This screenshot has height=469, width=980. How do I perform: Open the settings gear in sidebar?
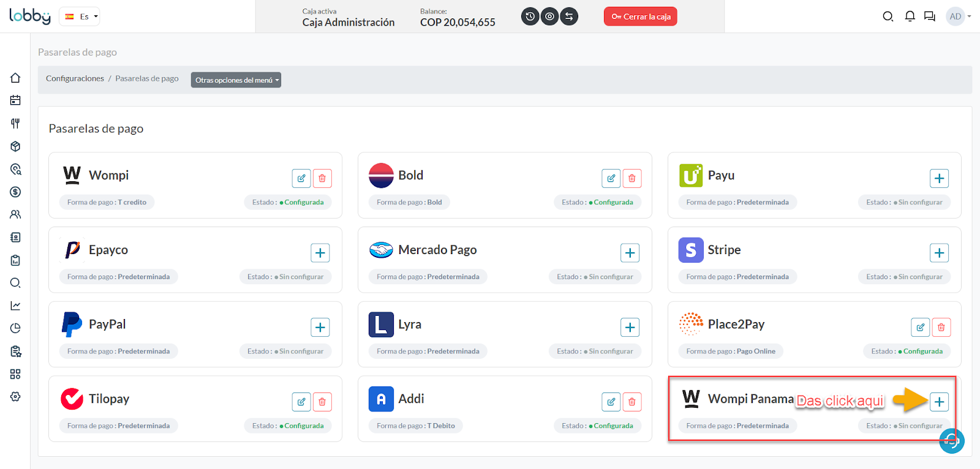[15, 397]
